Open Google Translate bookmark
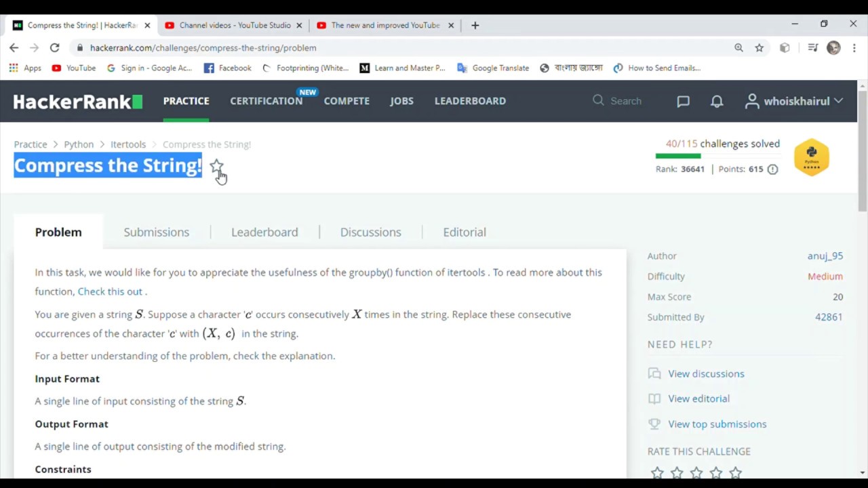This screenshot has height=488, width=868. click(x=493, y=68)
